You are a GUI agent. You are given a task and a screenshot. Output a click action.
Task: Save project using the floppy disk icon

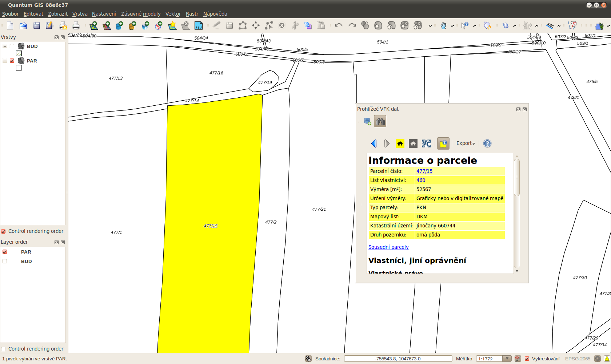[36, 25]
